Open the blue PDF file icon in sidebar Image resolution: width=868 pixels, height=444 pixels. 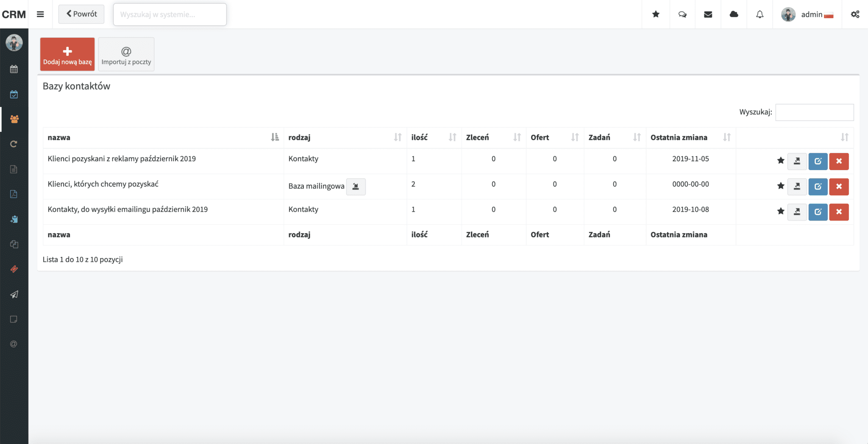click(x=14, y=194)
